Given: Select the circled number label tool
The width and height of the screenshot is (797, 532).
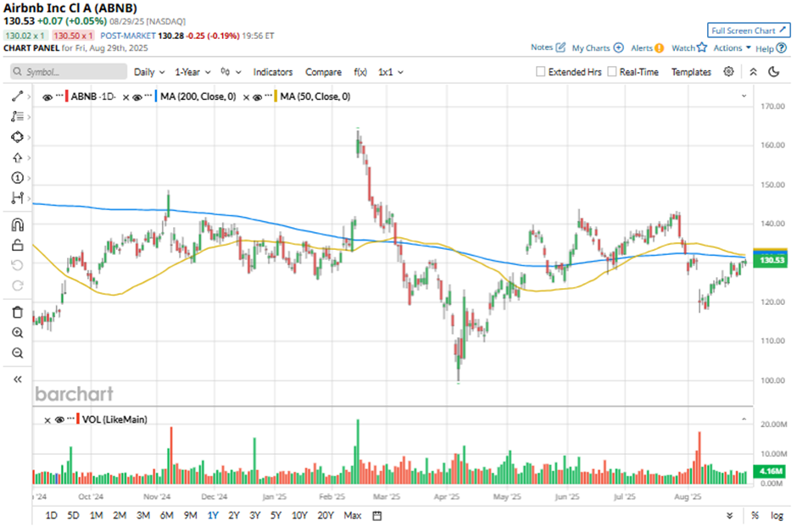Looking at the screenshot, I should (17, 178).
